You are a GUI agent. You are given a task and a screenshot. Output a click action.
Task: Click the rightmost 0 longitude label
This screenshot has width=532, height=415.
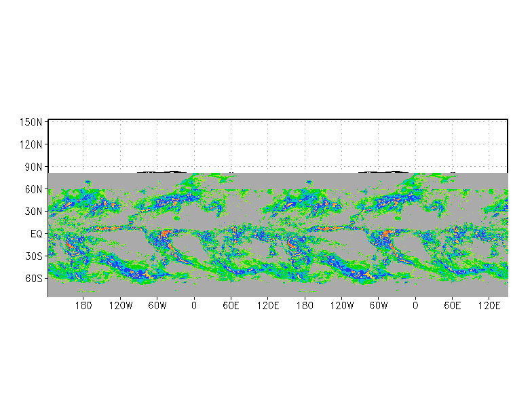pos(415,306)
